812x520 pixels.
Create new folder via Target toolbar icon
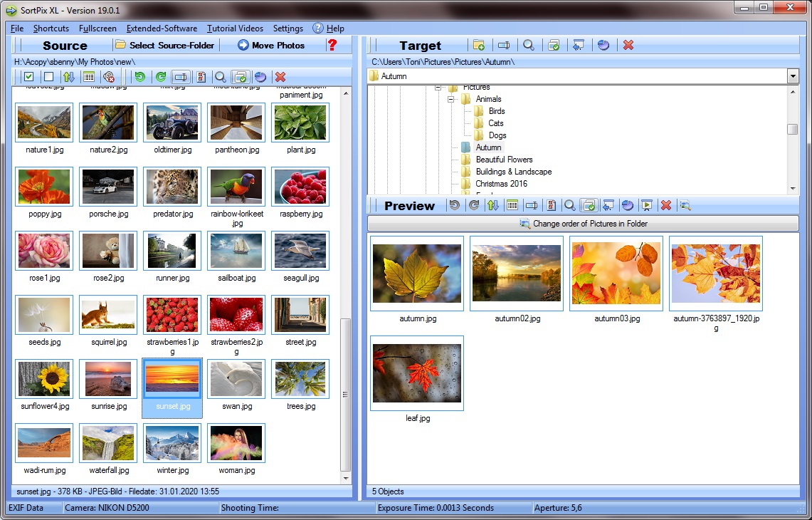coord(479,45)
